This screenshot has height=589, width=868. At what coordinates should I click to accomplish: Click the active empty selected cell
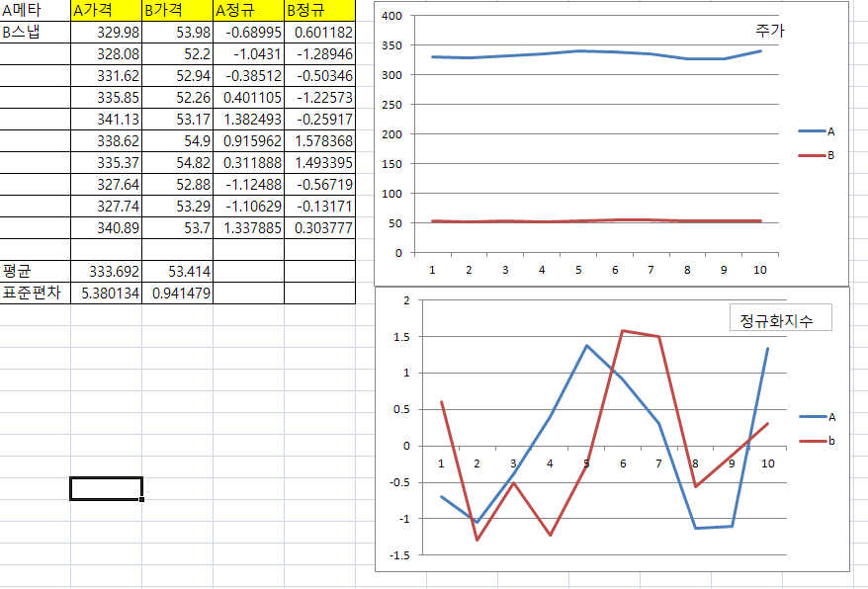(107, 489)
